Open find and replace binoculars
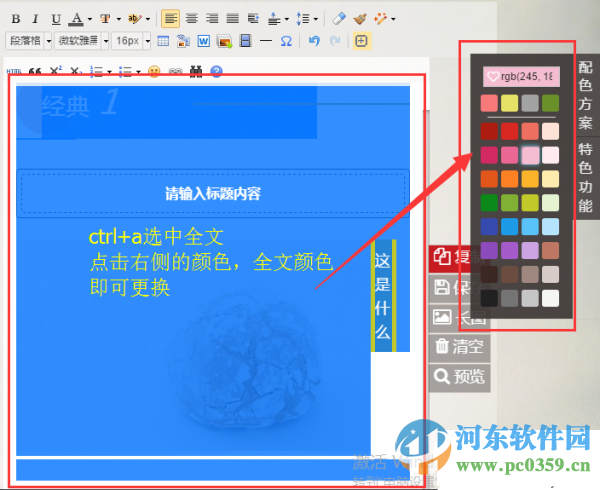The height and width of the screenshot is (490, 600). coord(196,71)
